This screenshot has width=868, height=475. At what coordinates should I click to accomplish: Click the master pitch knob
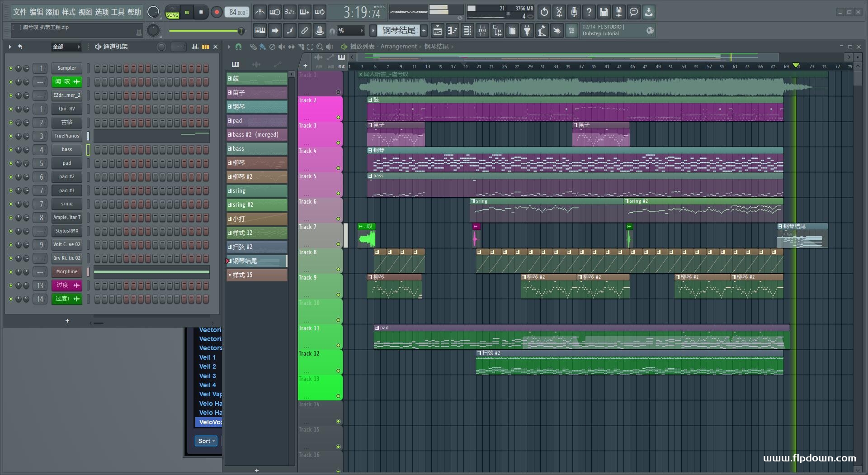pyautogui.click(x=153, y=31)
